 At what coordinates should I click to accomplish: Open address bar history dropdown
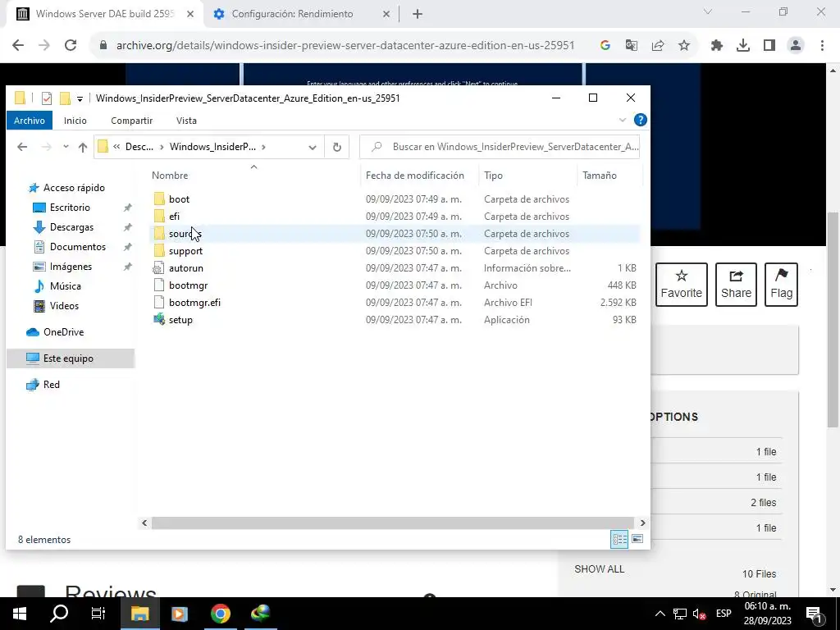[313, 148]
